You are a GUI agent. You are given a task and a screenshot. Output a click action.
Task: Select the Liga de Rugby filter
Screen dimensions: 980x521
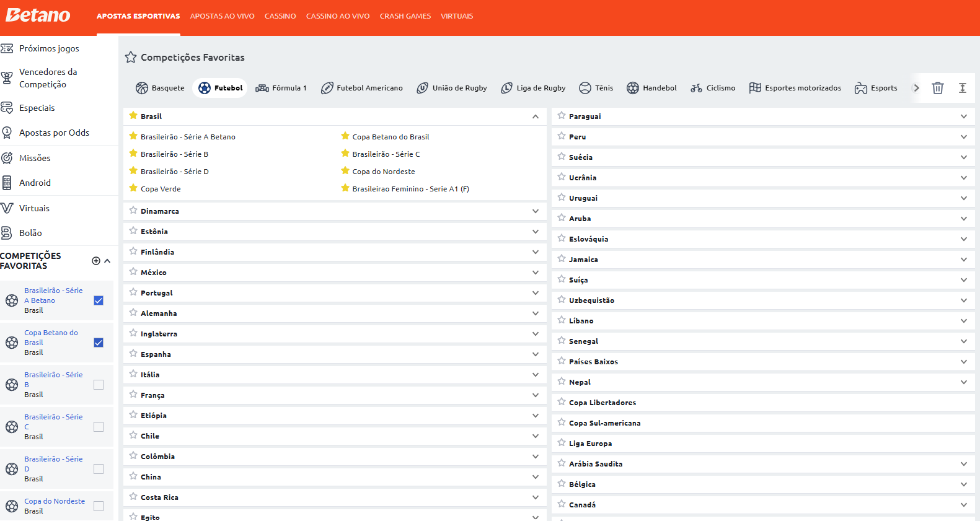click(x=534, y=88)
